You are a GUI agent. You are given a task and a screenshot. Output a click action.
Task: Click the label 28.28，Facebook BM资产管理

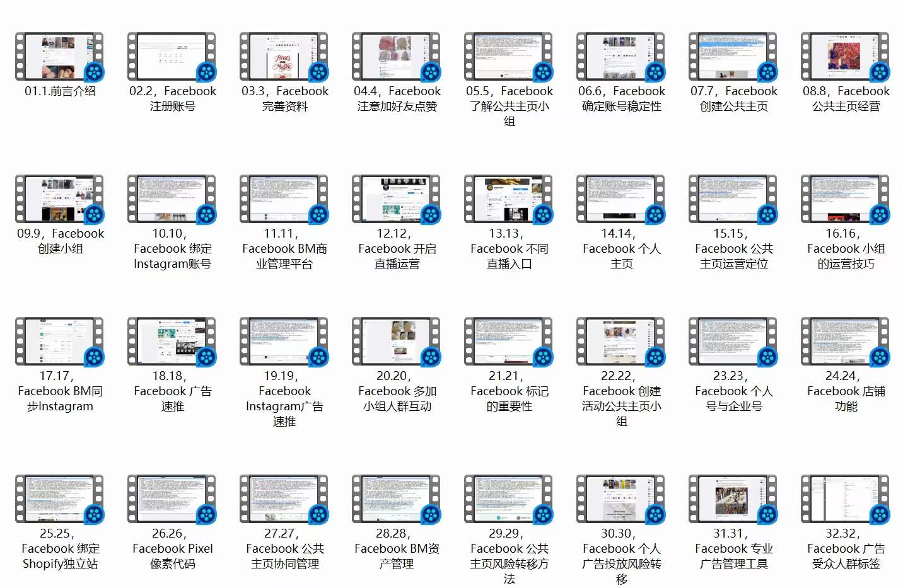(397, 549)
